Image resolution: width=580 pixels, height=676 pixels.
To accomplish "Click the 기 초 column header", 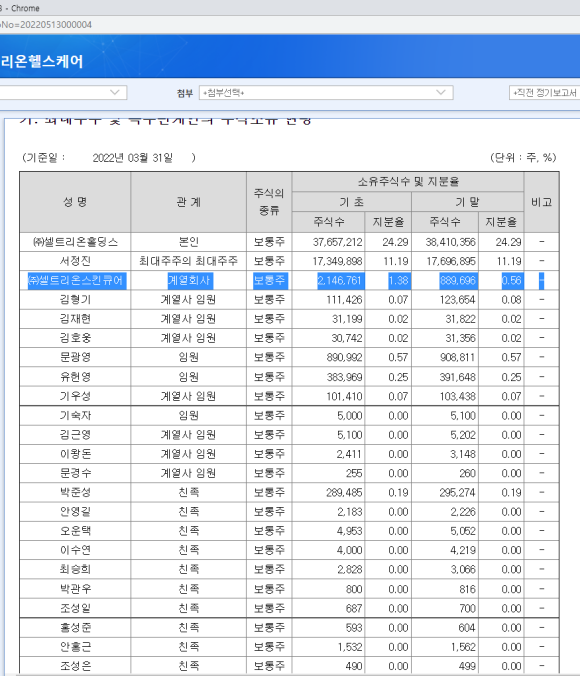I will pos(352,202).
